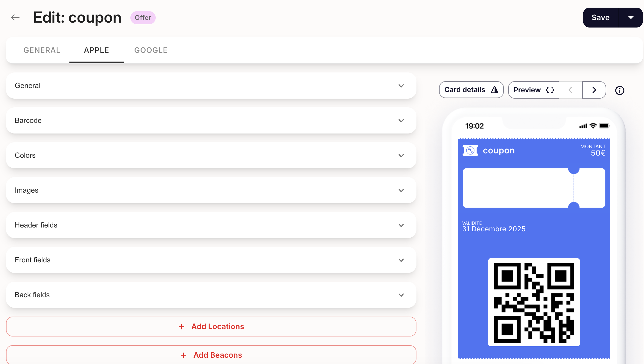644x364 pixels.
Task: Click the Add Locations button
Action: (x=211, y=326)
